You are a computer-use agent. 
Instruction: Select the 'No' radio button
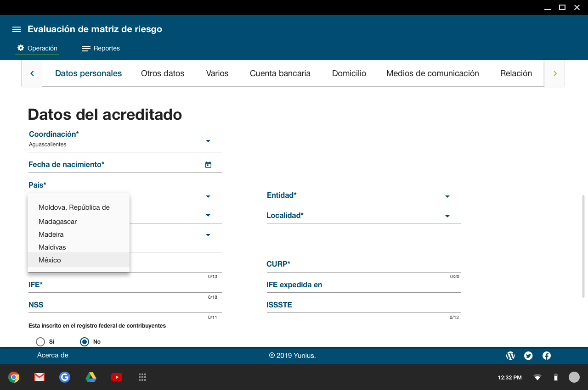(85, 342)
